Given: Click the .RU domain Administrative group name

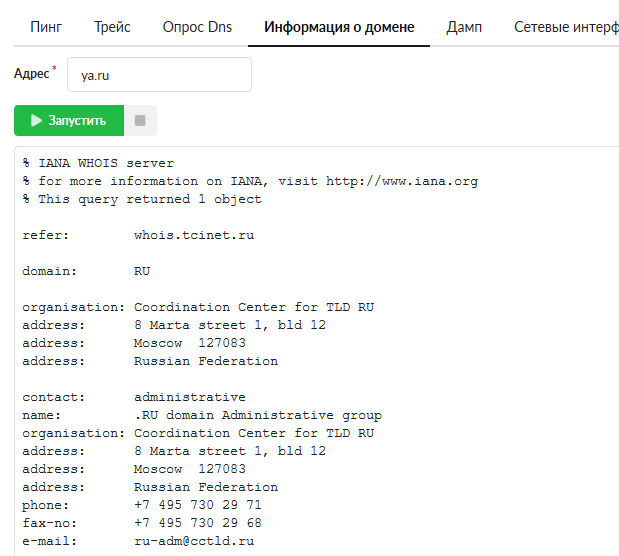Looking at the screenshot, I should click(x=258, y=415).
